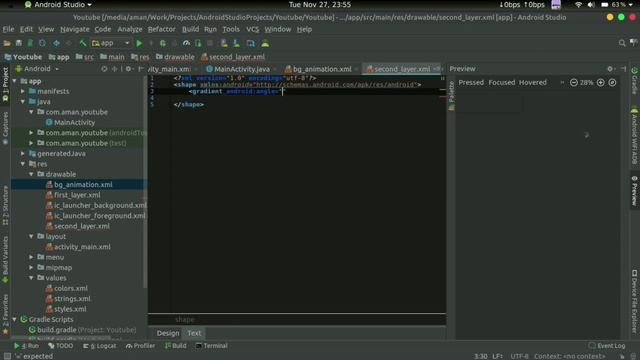
Task: Open the Event Log
Action: [607, 346]
